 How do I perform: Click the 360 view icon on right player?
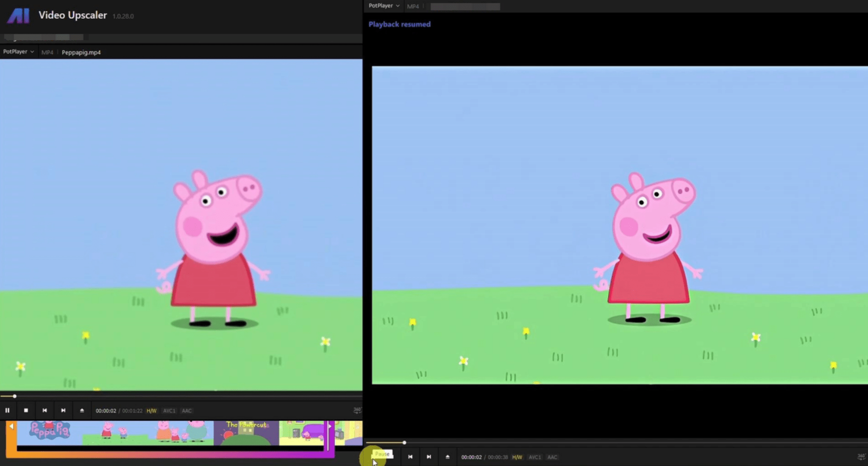862,457
